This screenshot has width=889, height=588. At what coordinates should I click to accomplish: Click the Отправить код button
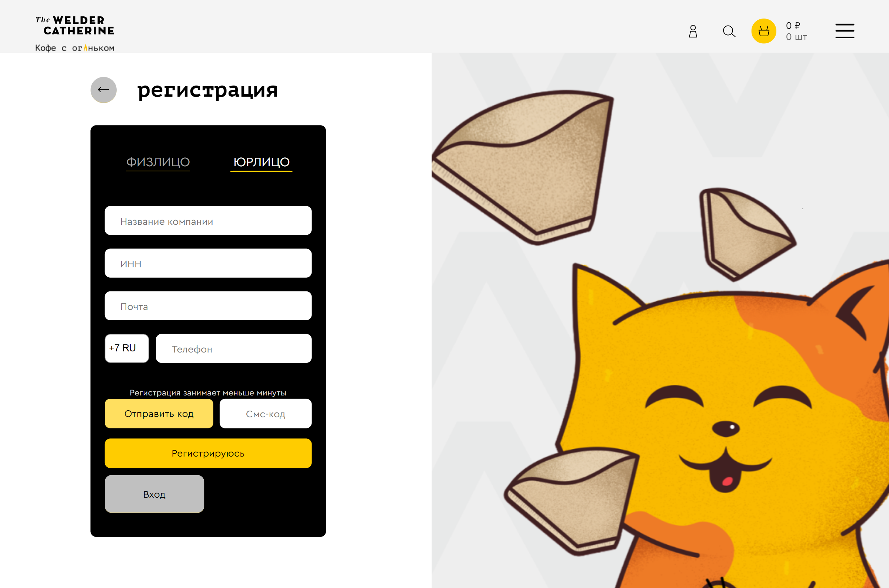point(158,414)
